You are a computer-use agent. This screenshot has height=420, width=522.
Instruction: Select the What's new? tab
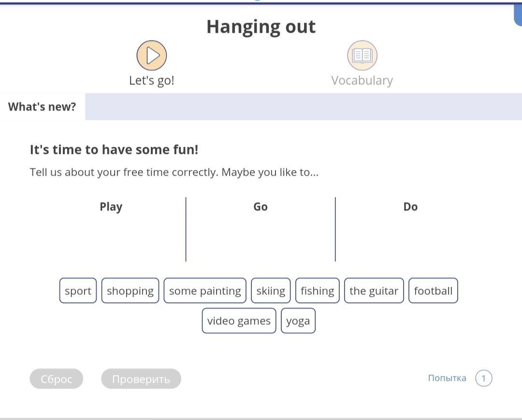tap(42, 107)
